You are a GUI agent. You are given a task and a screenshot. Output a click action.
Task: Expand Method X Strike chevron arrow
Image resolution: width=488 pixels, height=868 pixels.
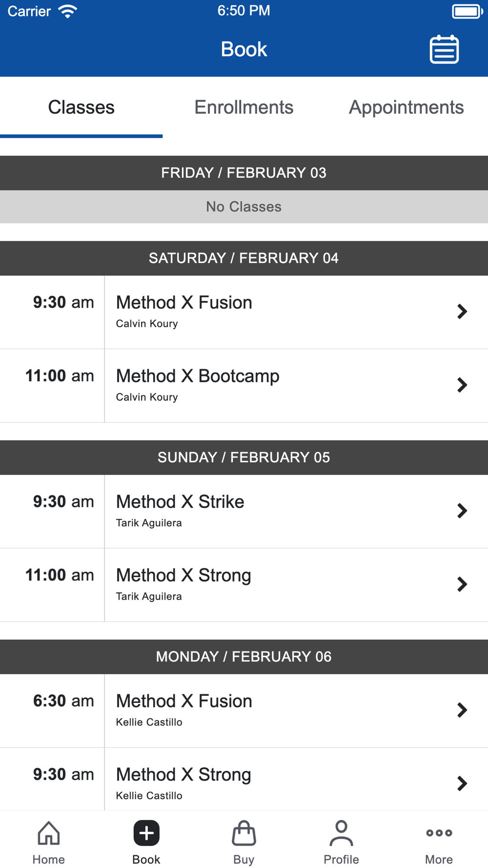pyautogui.click(x=462, y=511)
